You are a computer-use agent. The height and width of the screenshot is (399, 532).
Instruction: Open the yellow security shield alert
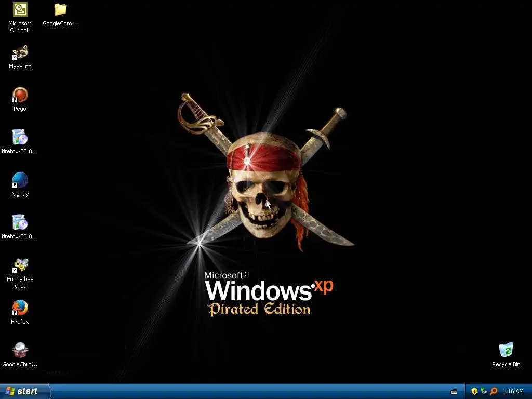tap(474, 391)
